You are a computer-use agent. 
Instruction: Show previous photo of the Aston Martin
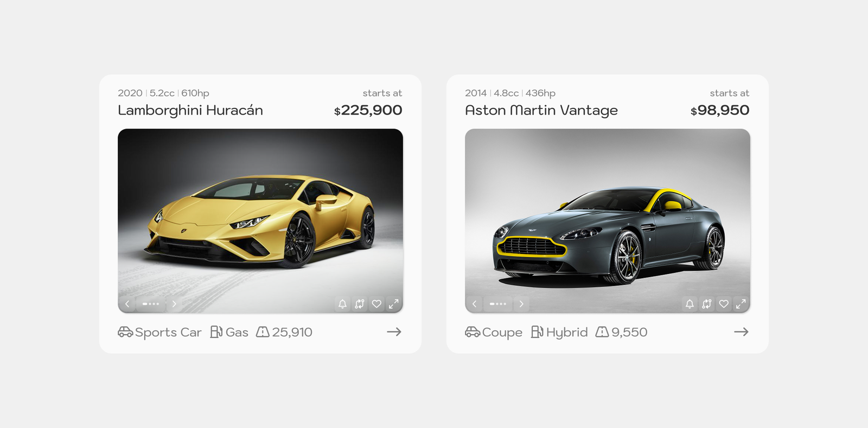click(x=474, y=304)
